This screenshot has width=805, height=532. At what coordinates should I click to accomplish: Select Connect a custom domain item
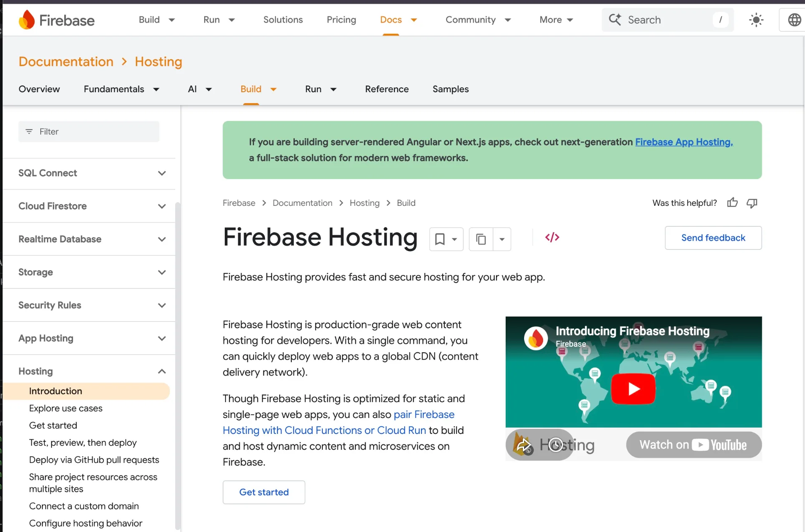pyautogui.click(x=84, y=506)
